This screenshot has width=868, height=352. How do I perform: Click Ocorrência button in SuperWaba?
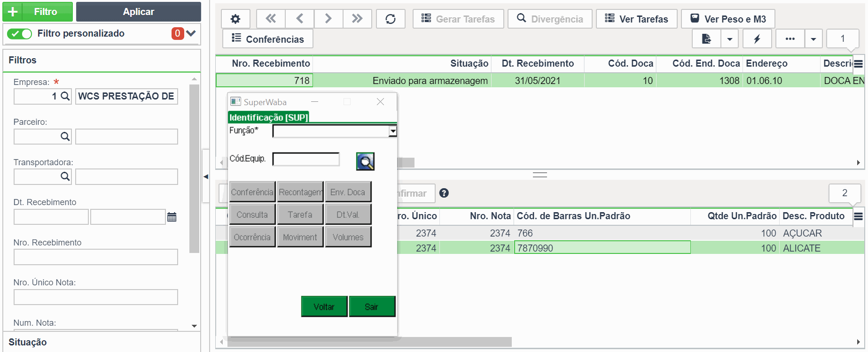point(252,237)
